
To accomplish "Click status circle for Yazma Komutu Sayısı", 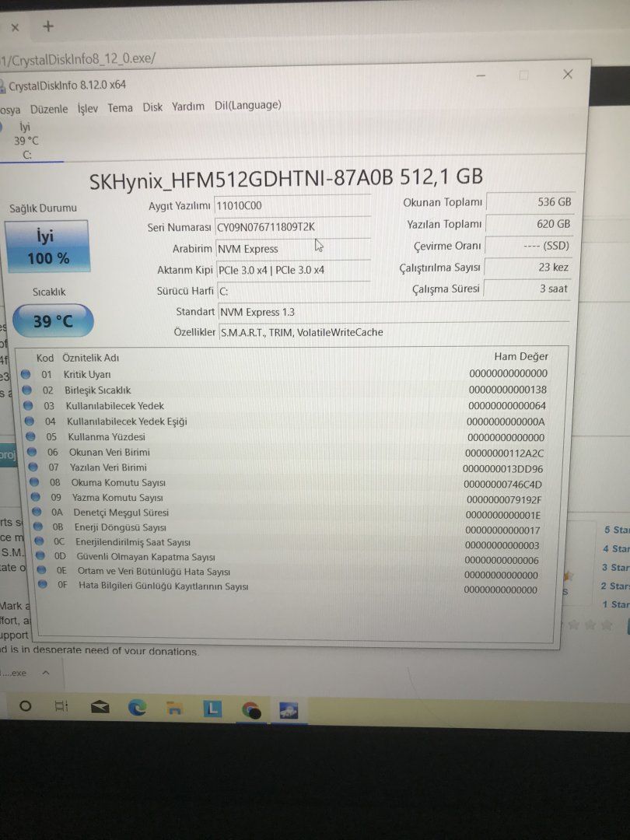I will 35,497.
